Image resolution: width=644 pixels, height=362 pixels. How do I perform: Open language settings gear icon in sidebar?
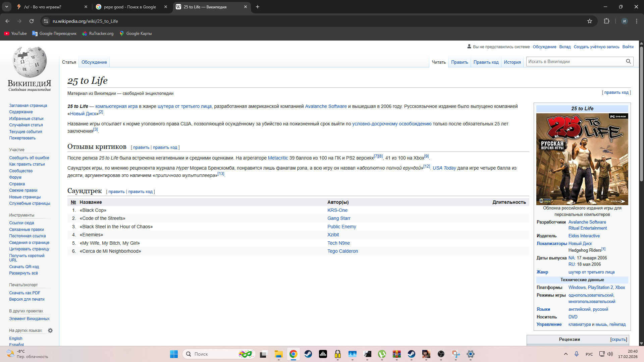pyautogui.click(x=50, y=330)
